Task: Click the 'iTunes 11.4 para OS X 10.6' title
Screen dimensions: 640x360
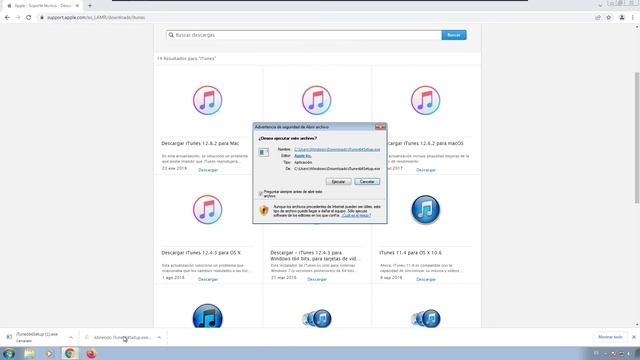Action: tap(410, 253)
